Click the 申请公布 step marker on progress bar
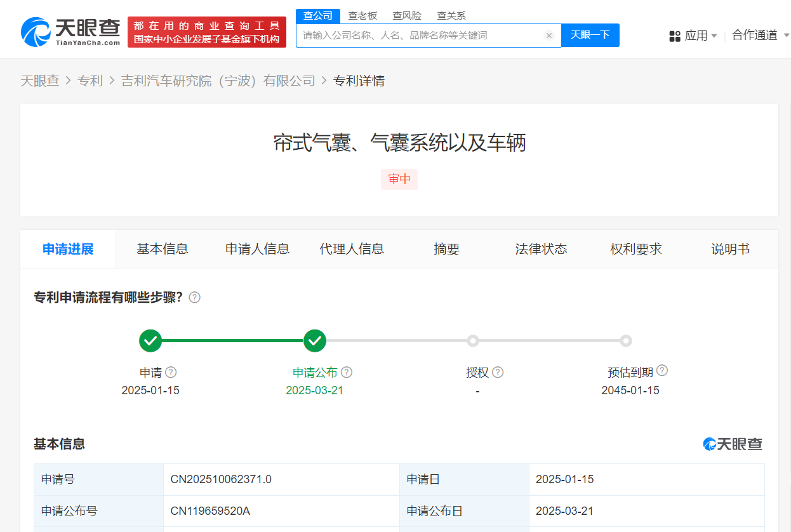Viewport: 791px width, 532px height. 315,341
